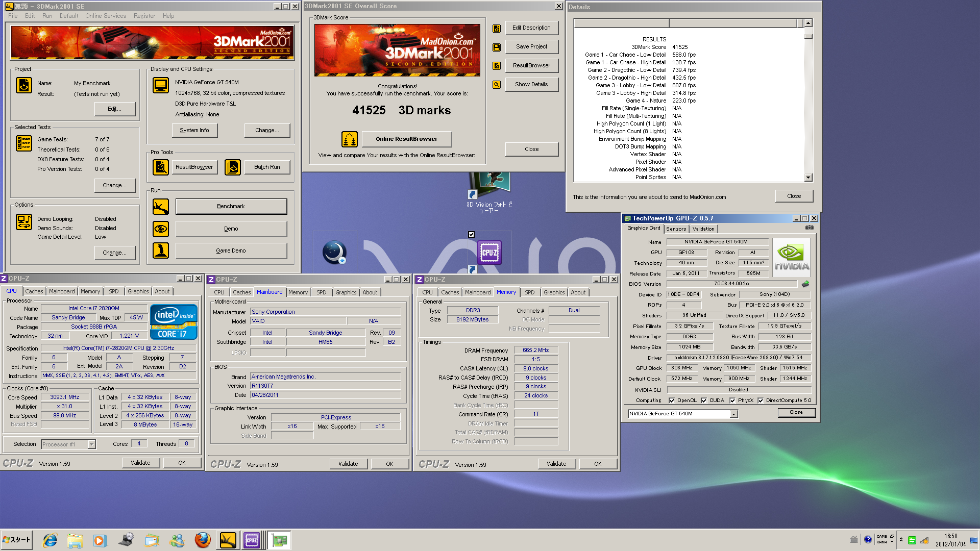Click the Selected Tests checklist icon
The height and width of the screenshot is (551, 980).
pos(24,143)
